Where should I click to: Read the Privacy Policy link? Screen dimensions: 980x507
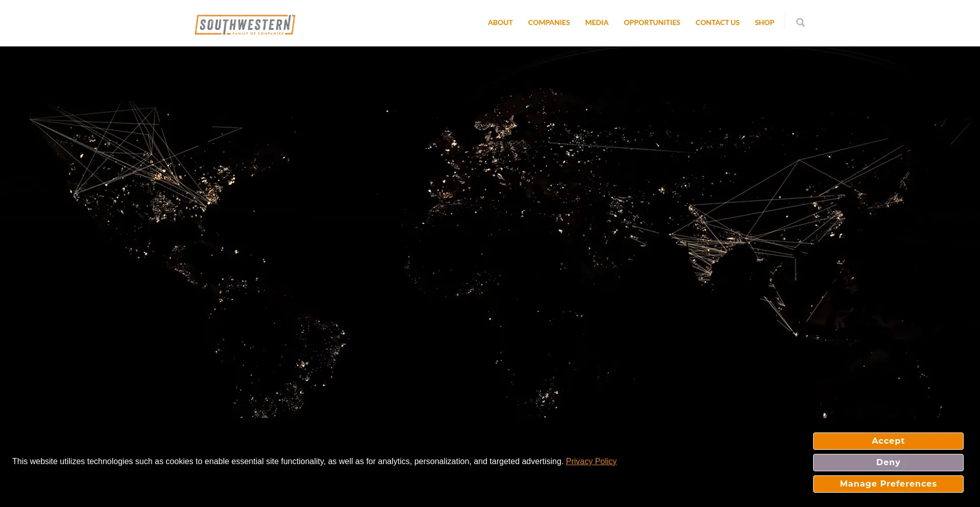591,462
